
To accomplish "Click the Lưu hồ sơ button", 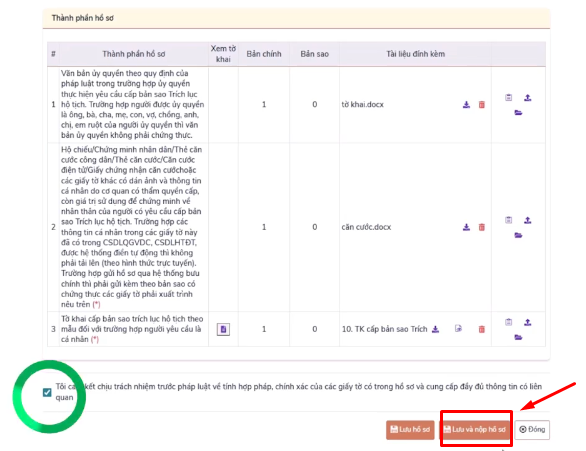I will click(410, 429).
